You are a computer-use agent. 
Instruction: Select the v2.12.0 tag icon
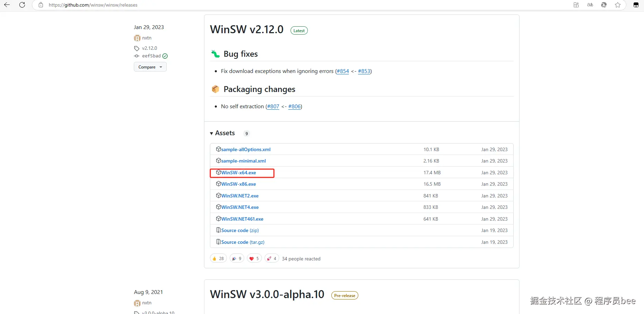(137, 48)
